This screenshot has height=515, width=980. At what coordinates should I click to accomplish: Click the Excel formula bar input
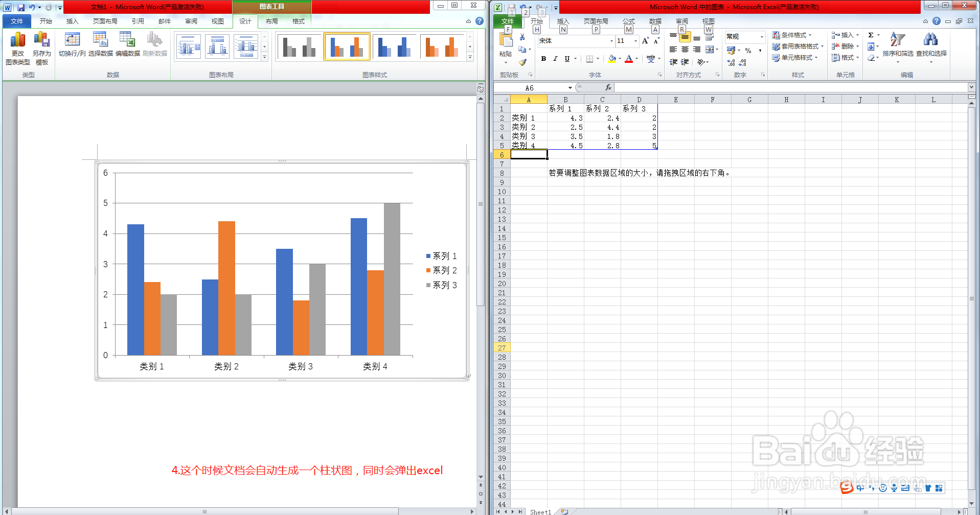(x=791, y=88)
